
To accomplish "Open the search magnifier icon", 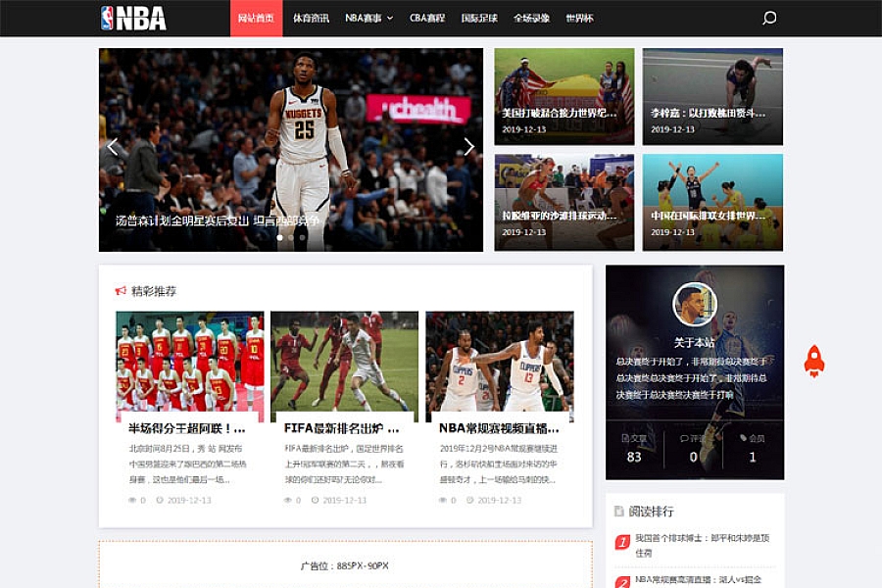I will coord(769,18).
